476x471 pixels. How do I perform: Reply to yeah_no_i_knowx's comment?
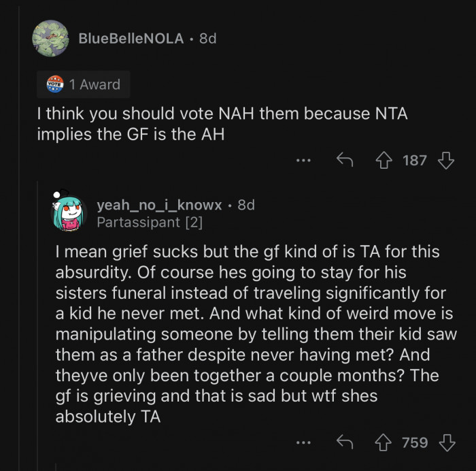(344, 443)
